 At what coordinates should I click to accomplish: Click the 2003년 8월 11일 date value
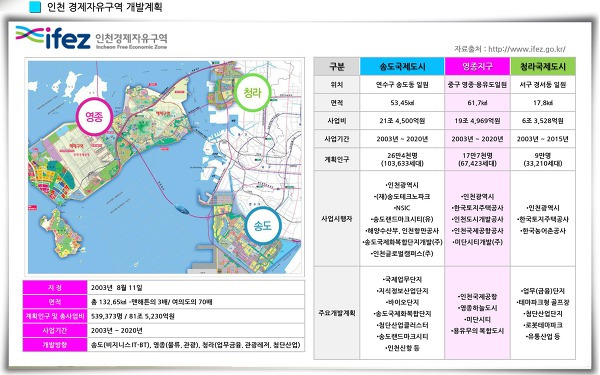(x=117, y=287)
